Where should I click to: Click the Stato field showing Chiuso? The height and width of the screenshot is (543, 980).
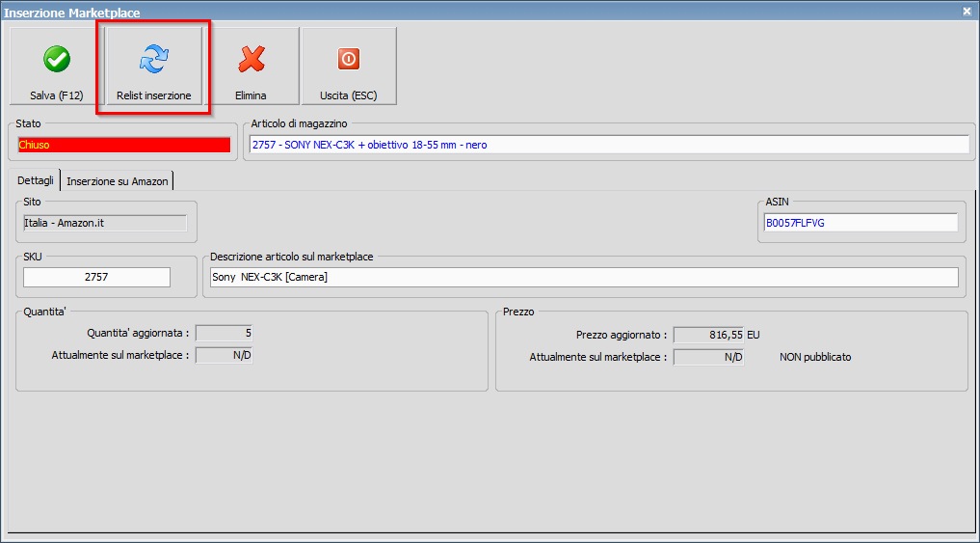tap(124, 145)
